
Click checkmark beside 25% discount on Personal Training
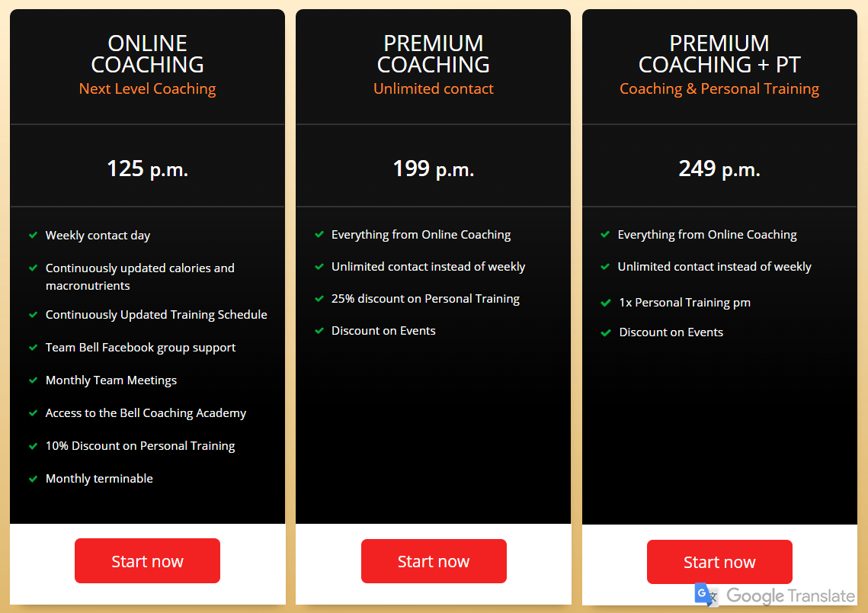[x=319, y=298]
